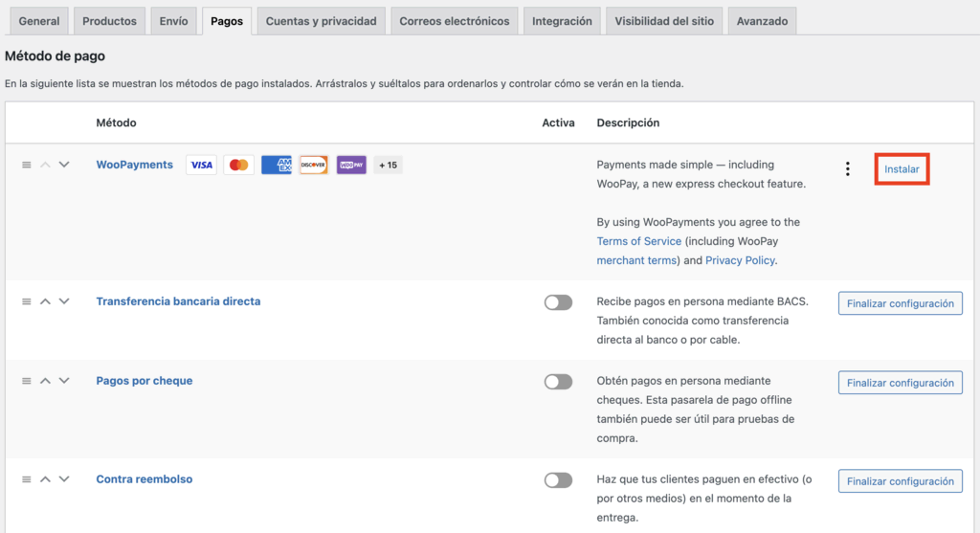Toggle Pagos por cheque activation switch
The height and width of the screenshot is (533, 980).
click(x=558, y=382)
